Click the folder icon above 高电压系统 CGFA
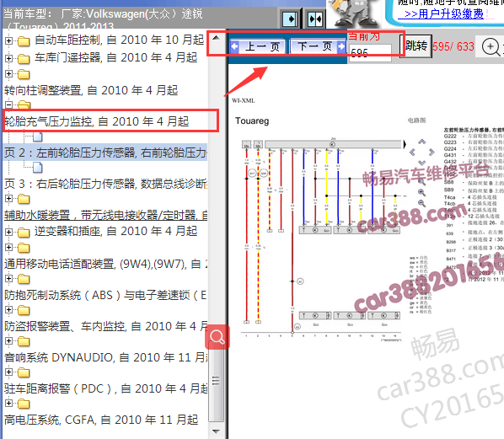The width and height of the screenshot is (504, 439). click(24, 404)
